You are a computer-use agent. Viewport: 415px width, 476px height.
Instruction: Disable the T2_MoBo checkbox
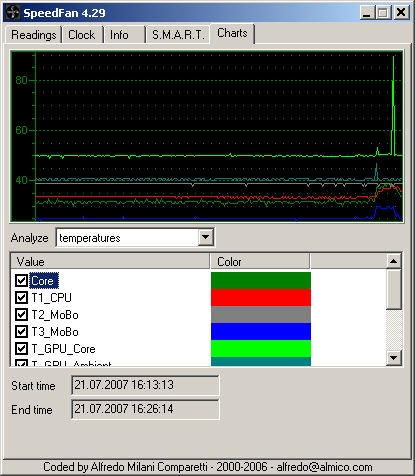point(21,314)
